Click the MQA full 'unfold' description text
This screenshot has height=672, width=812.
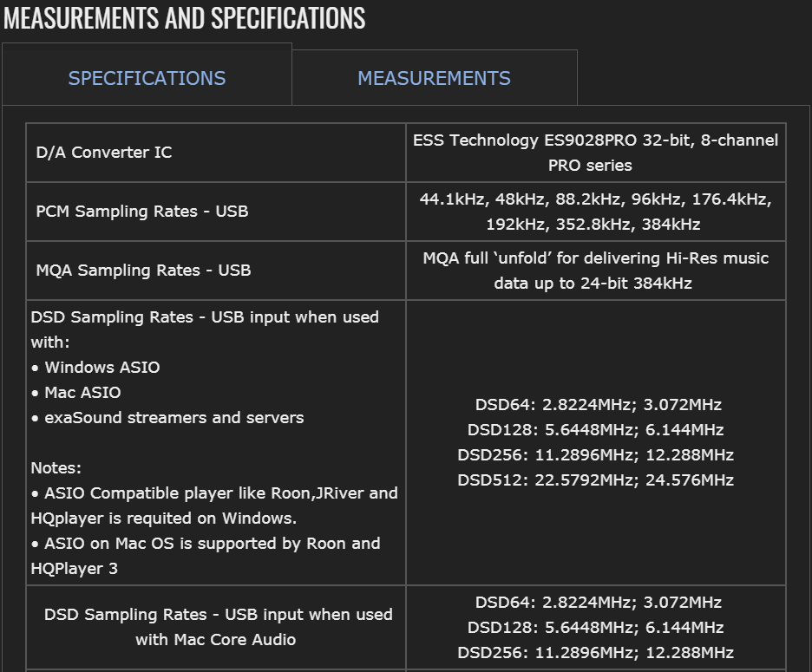pos(595,271)
